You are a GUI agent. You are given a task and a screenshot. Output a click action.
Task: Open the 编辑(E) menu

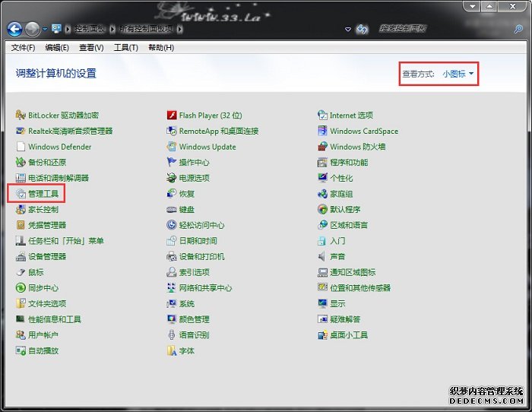(x=57, y=48)
